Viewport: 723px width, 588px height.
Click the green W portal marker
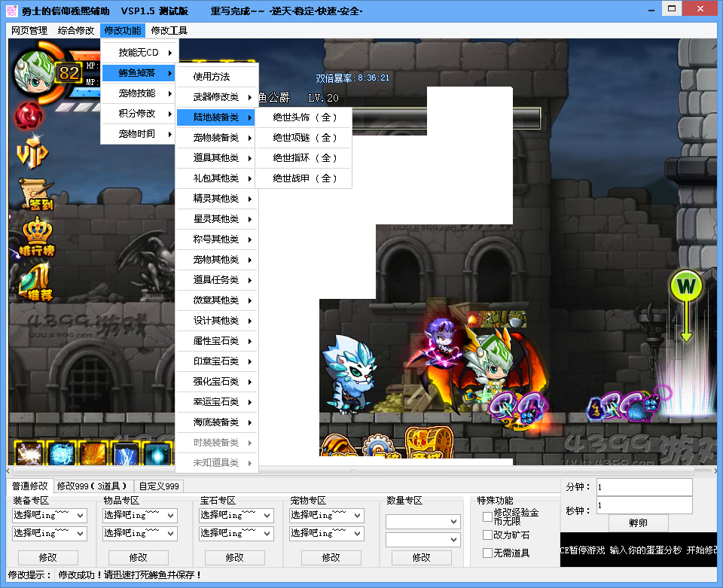[x=686, y=286]
